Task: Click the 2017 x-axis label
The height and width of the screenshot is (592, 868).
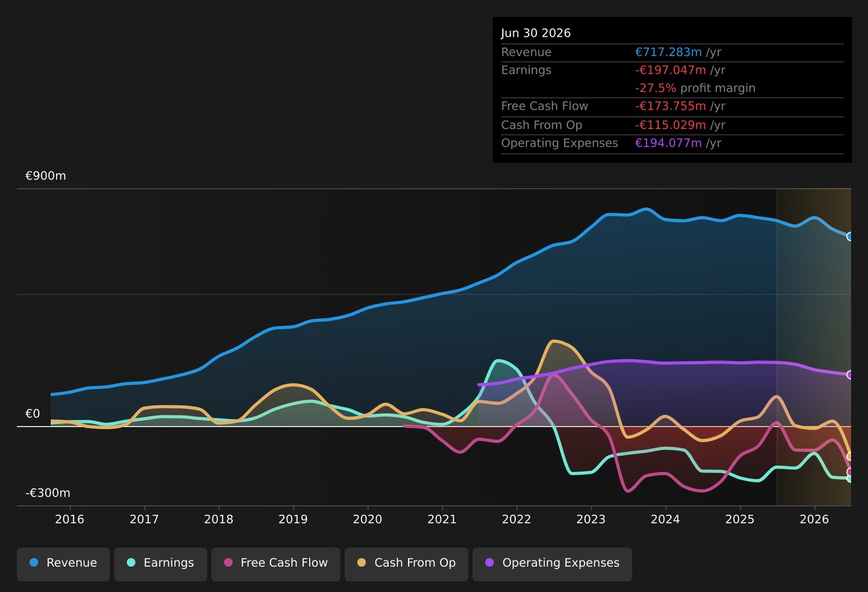Action: pos(144,520)
